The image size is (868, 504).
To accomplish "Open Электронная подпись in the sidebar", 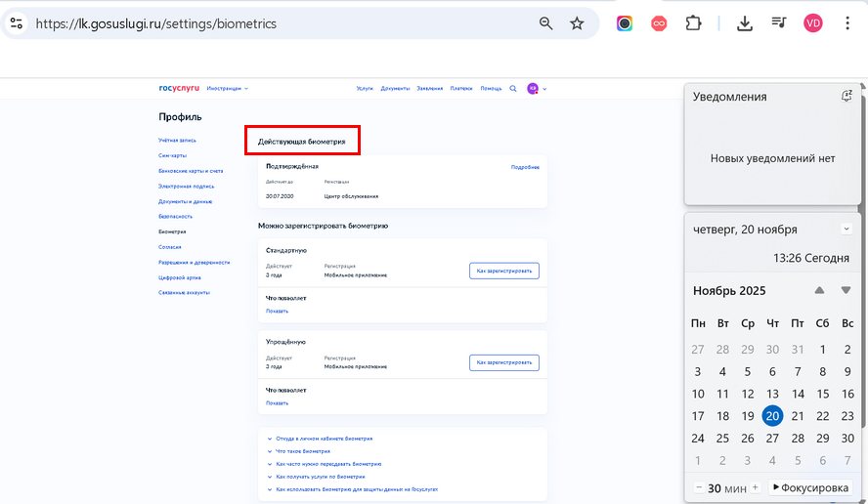I will (x=186, y=187).
